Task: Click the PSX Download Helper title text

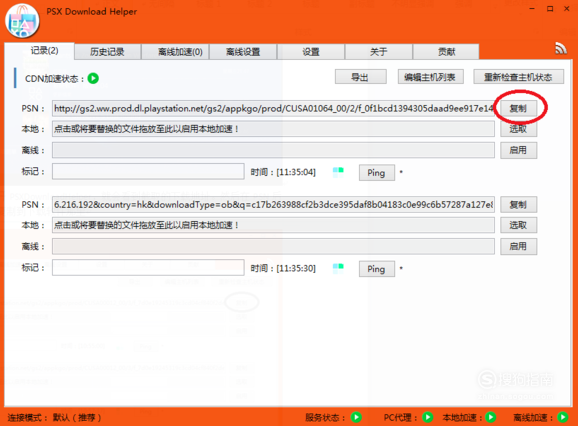Action: pos(91,12)
